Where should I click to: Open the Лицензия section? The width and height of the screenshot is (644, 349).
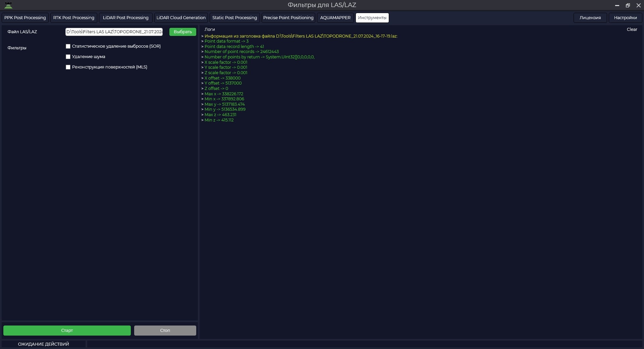590,18
